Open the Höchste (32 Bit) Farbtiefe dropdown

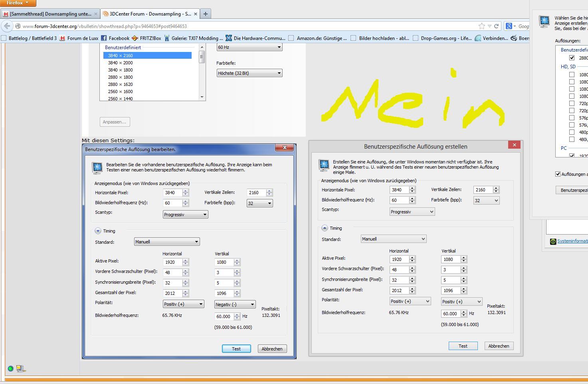249,73
